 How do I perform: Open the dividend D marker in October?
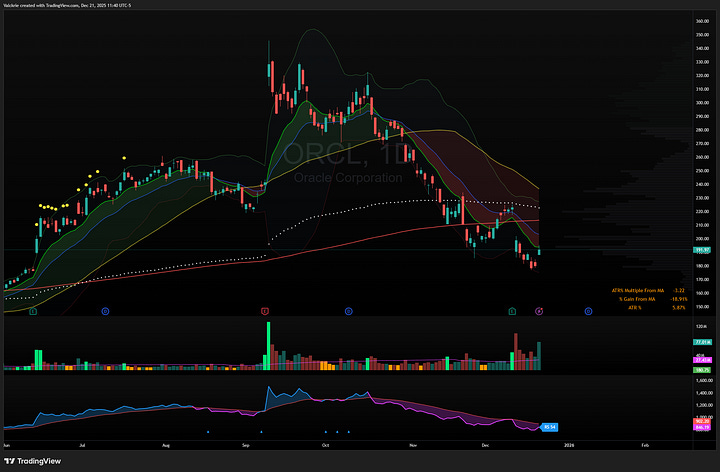click(349, 312)
